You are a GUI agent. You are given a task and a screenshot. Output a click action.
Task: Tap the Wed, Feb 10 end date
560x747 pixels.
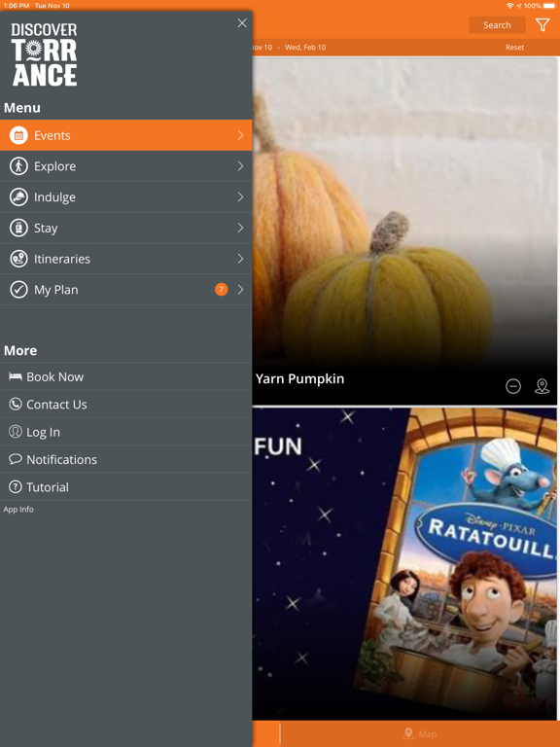[305, 47]
